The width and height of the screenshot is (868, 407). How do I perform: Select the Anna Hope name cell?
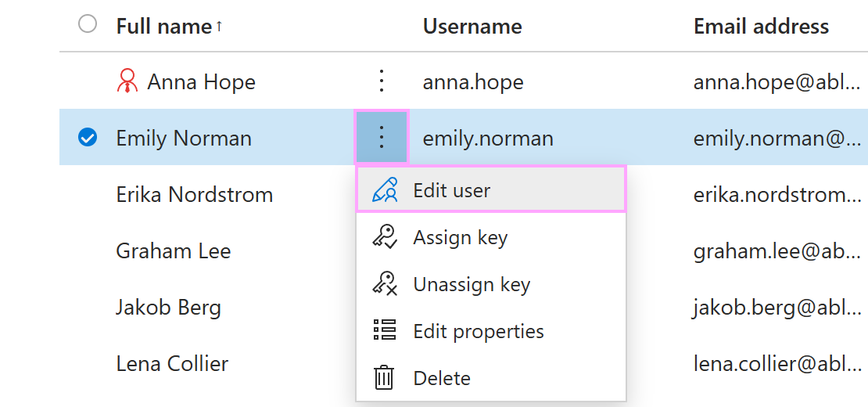click(x=201, y=82)
